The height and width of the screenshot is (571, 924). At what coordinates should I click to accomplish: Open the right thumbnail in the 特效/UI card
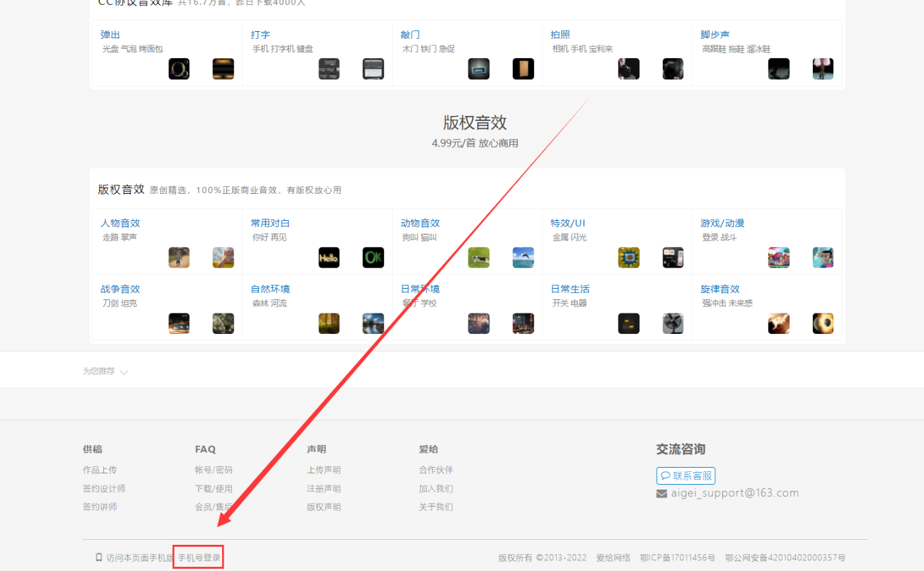tap(674, 258)
